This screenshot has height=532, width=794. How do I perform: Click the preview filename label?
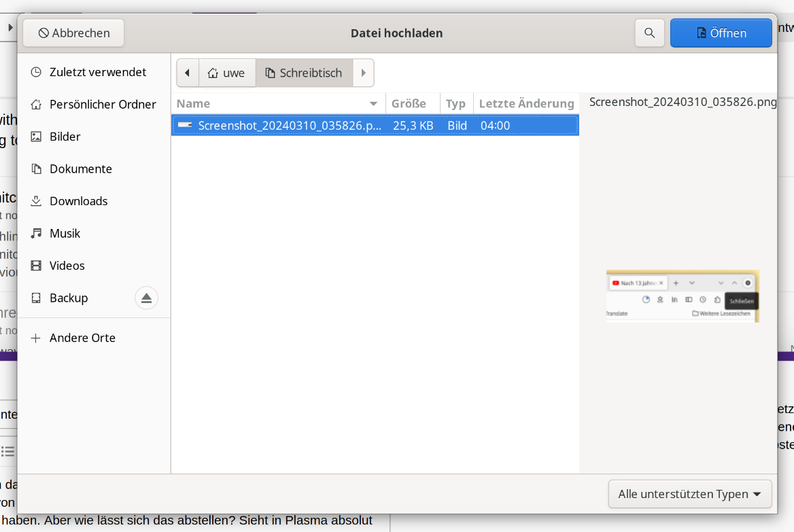click(683, 102)
